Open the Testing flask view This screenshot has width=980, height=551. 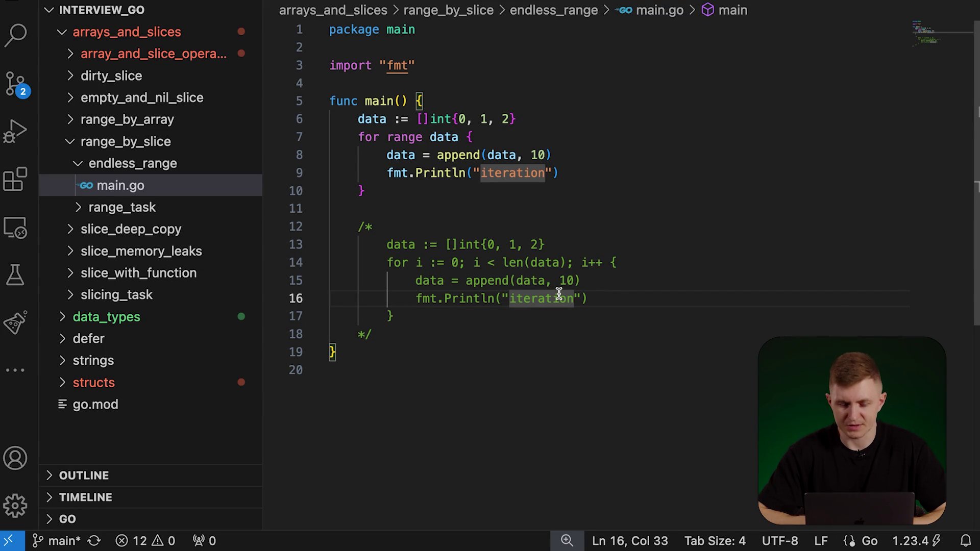point(15,275)
